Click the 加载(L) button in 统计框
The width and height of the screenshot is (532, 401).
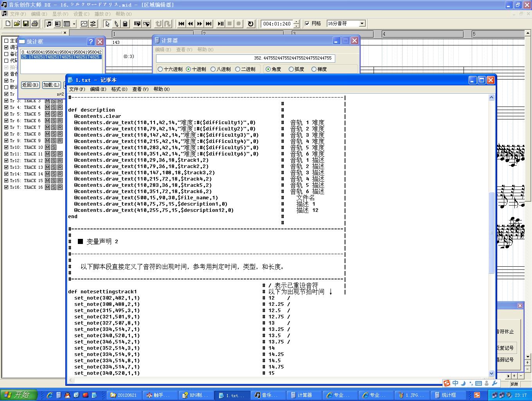pos(51,85)
